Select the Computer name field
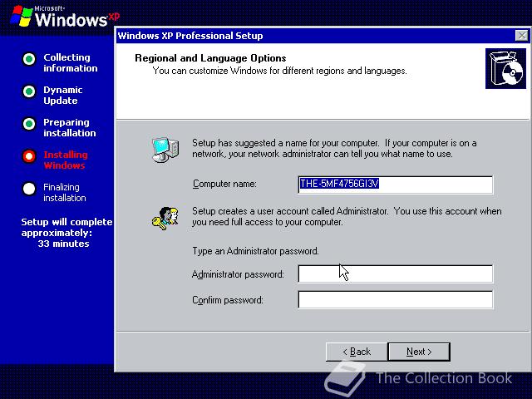Viewport: 532px width, 399px height. click(x=396, y=185)
